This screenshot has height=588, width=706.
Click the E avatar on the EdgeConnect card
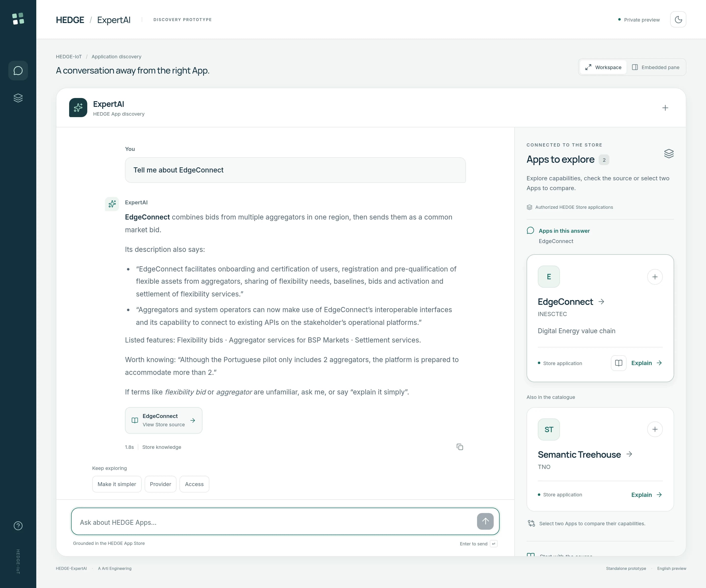click(549, 277)
